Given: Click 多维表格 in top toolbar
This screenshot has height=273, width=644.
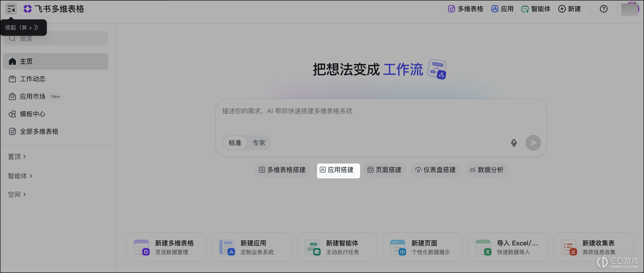Looking at the screenshot, I should coord(465,9).
